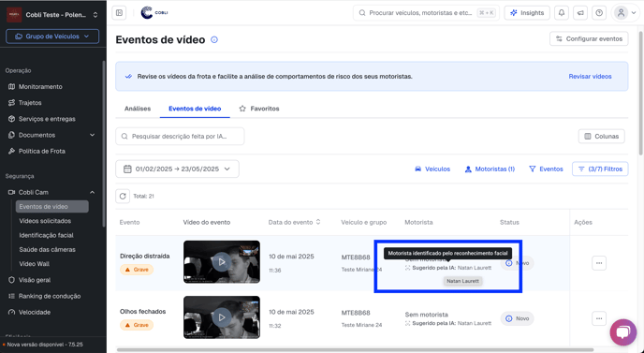Open Ranking de condução
This screenshot has width=644, height=353.
tap(50, 296)
